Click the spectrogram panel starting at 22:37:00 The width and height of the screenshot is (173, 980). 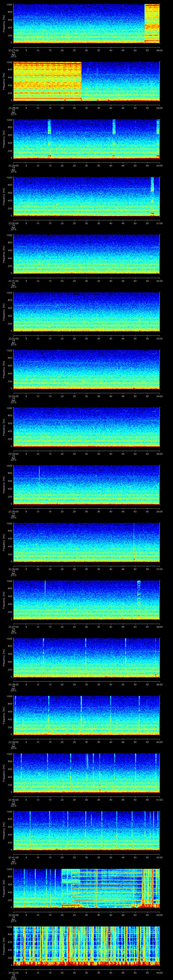(86, 600)
